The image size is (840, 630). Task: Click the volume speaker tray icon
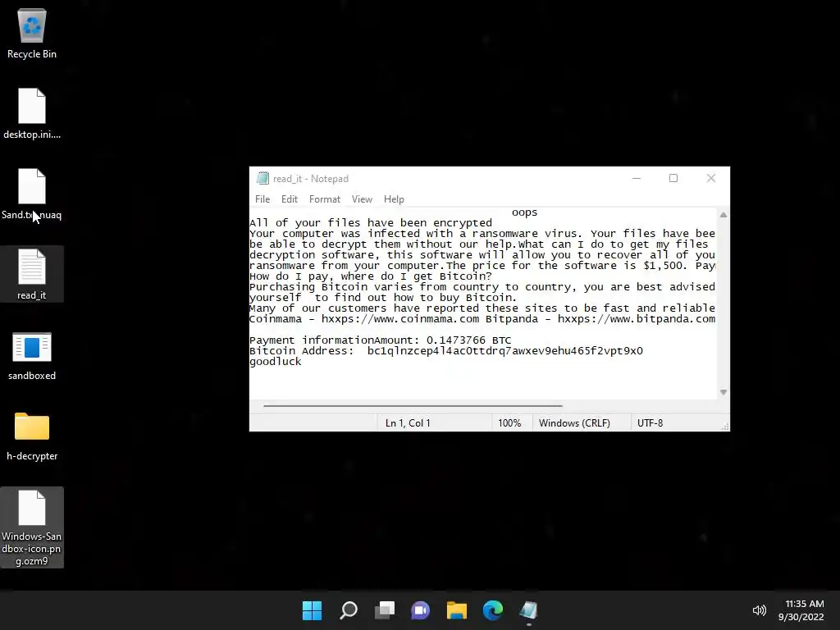click(x=759, y=610)
